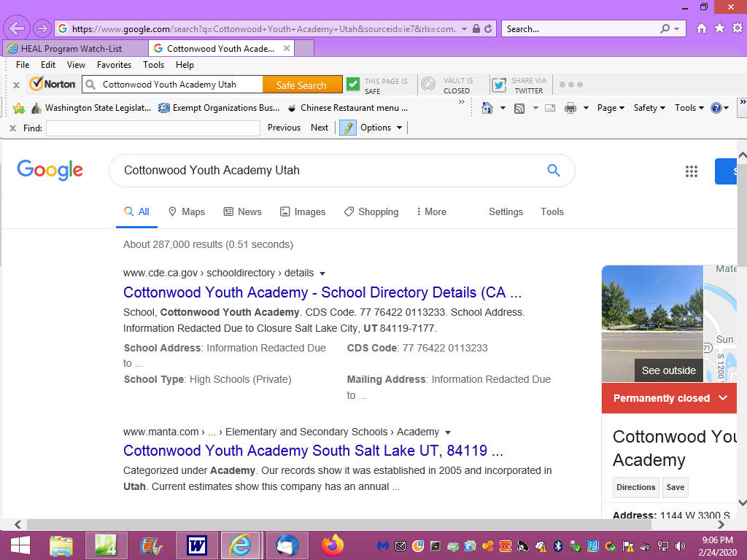Go back with the browser Back arrow
This screenshot has width=747, height=560.
click(17, 28)
